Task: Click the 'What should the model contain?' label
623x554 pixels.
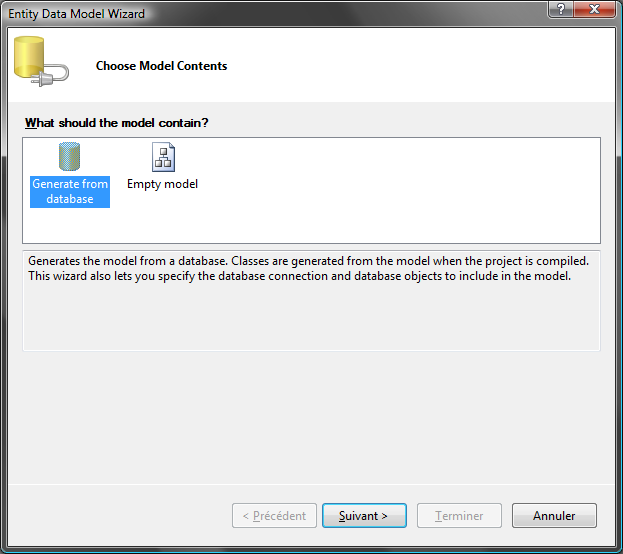Action: (x=117, y=123)
